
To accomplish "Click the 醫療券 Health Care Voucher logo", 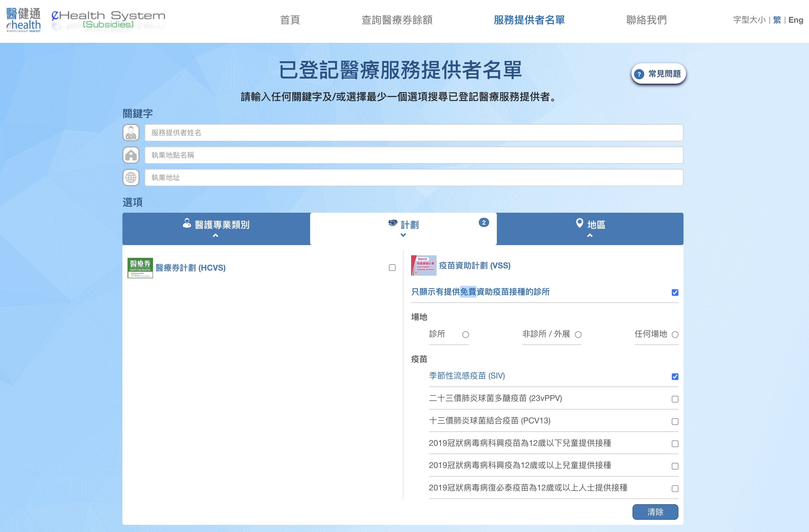I will [140, 268].
